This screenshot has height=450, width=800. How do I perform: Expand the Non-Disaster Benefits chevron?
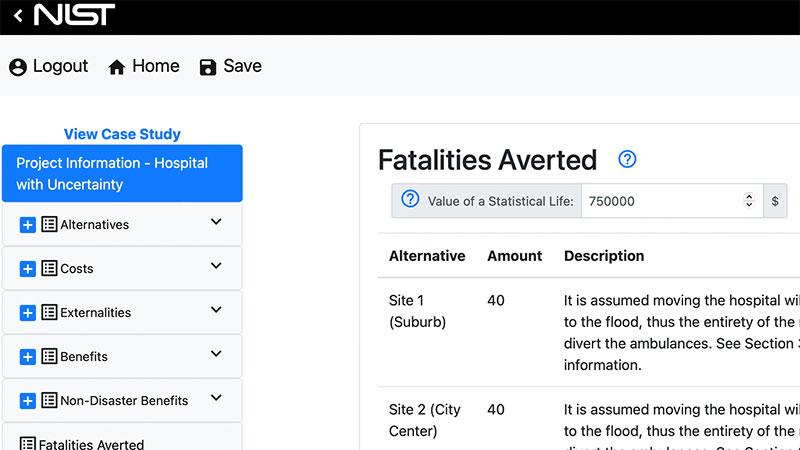click(x=216, y=399)
